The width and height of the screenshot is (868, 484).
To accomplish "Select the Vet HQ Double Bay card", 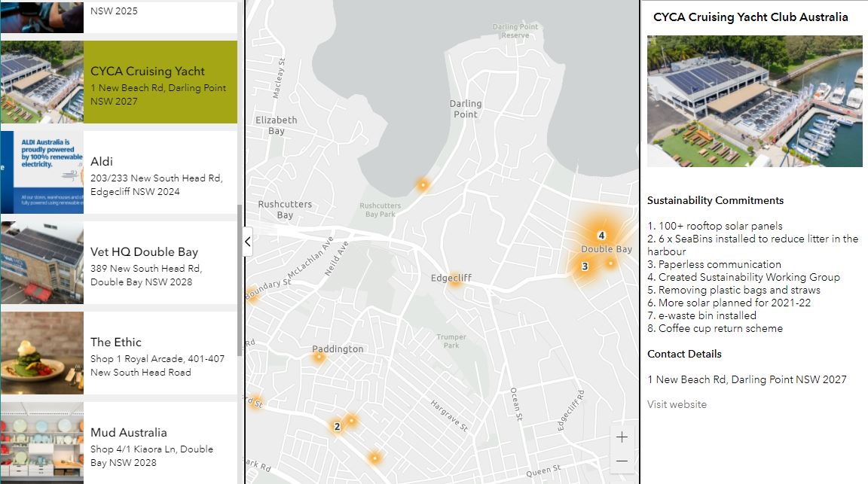I will point(119,262).
